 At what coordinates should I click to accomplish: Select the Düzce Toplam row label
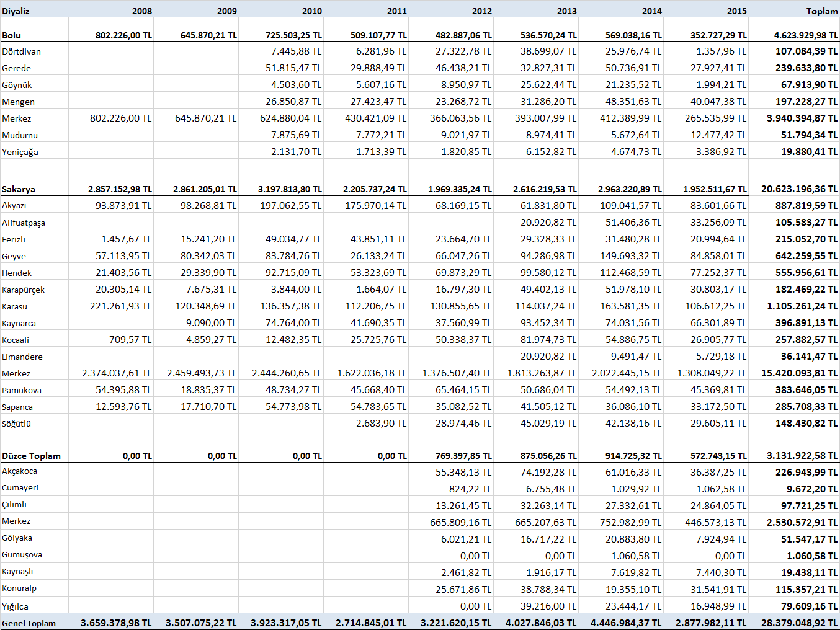click(31, 456)
